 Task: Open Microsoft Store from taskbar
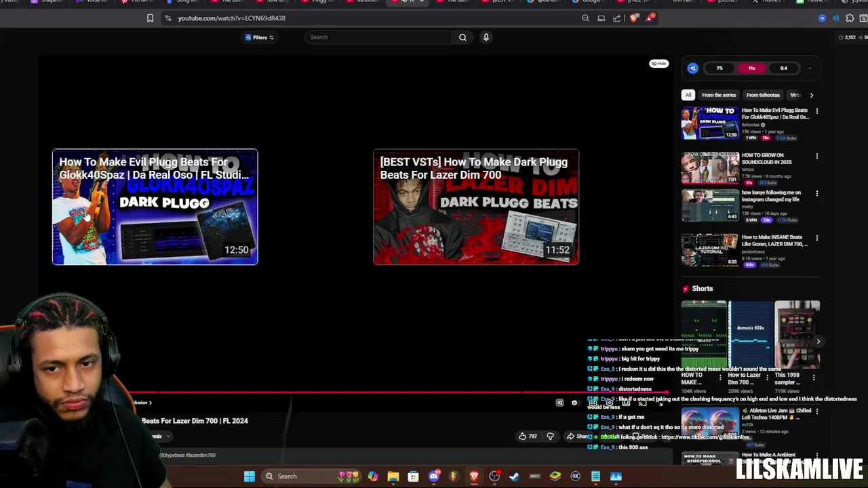click(x=413, y=476)
